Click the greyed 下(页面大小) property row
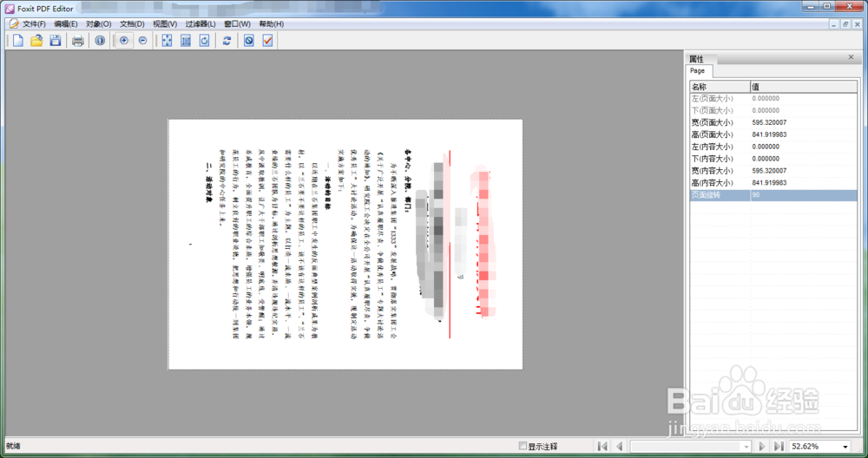868x458 pixels. [x=773, y=111]
